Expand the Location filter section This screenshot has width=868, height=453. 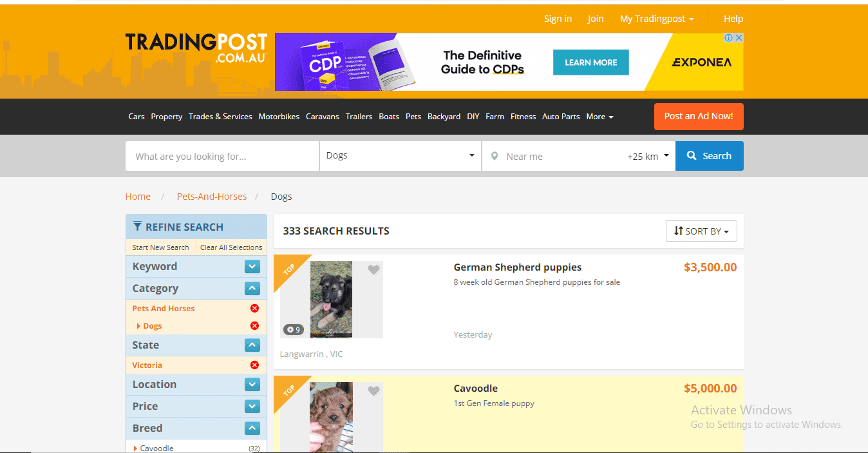[252, 385]
